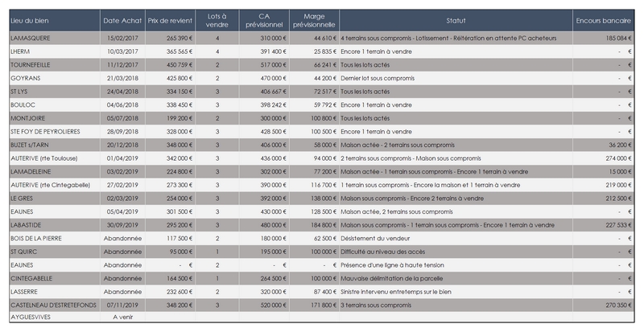
Task: Select the 520 000 € CA cell
Action: click(x=264, y=305)
